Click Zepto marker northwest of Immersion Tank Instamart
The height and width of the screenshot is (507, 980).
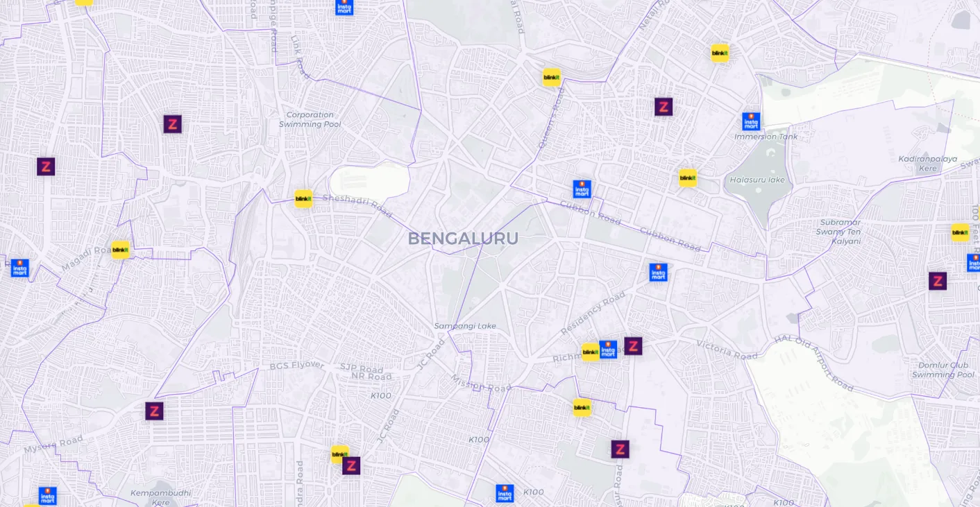664,107
